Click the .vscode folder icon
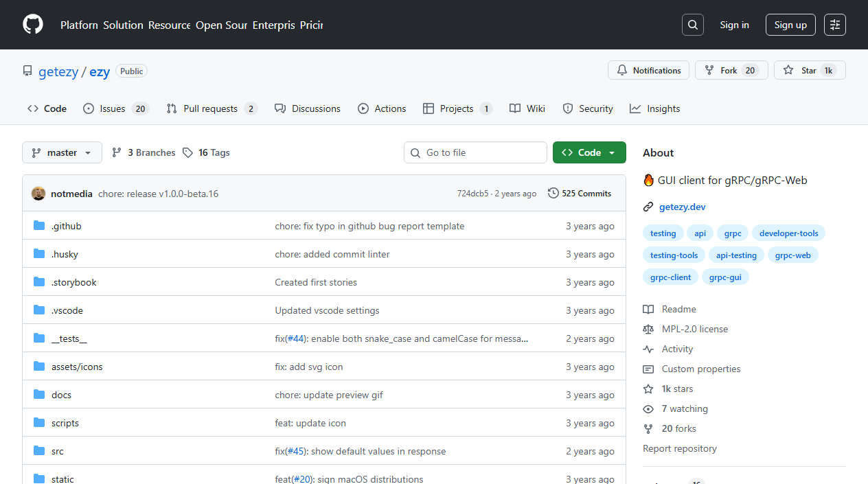The image size is (868, 484). click(39, 310)
